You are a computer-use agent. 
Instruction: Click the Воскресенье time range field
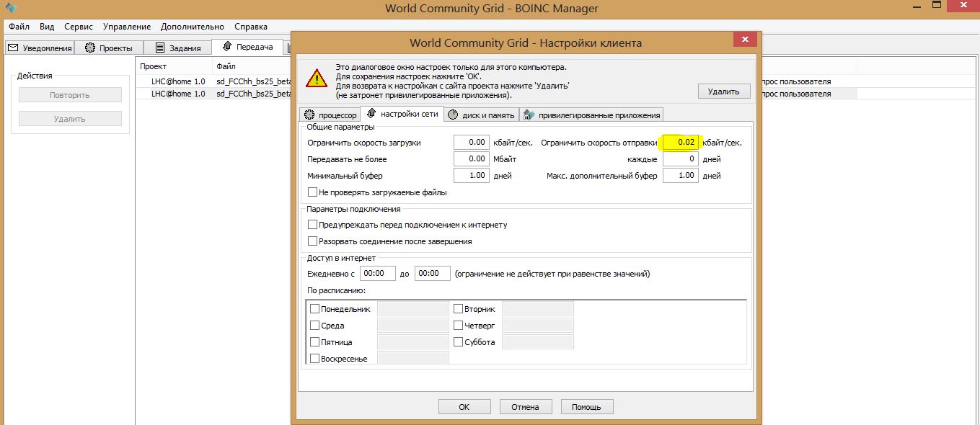(x=413, y=358)
